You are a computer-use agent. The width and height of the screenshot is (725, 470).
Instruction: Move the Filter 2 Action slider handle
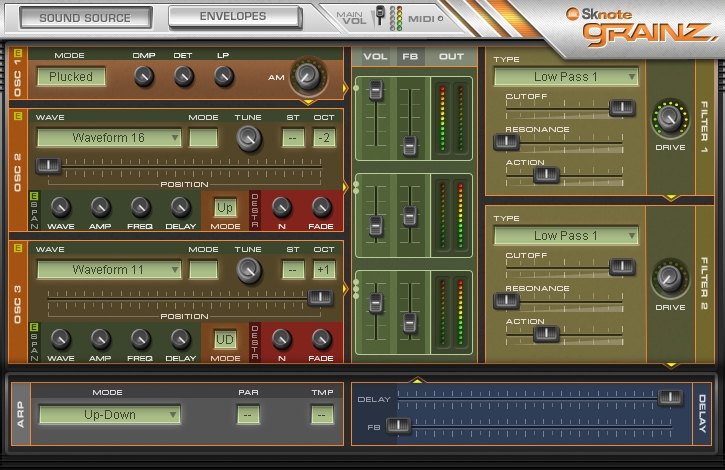tap(546, 333)
